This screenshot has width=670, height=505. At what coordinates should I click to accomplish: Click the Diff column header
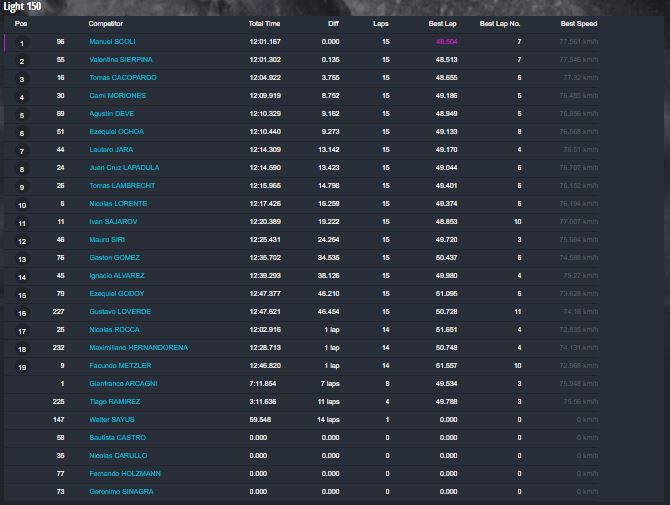[332, 23]
